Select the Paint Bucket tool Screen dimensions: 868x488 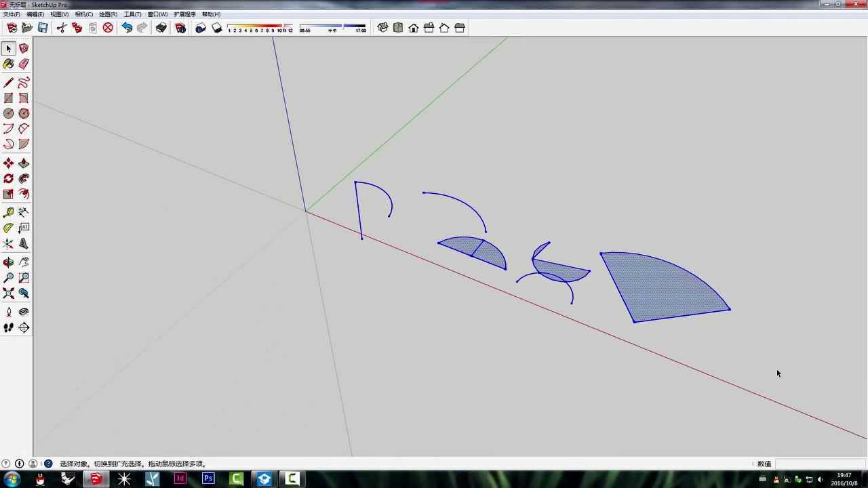8,64
